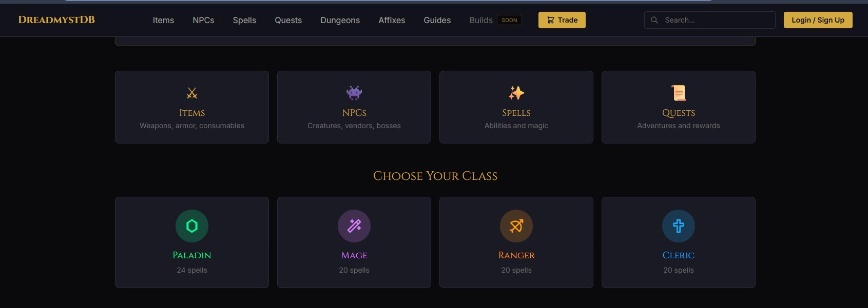Click the Quests link in navbar
Screen dimensions: 868x308
click(x=288, y=20)
